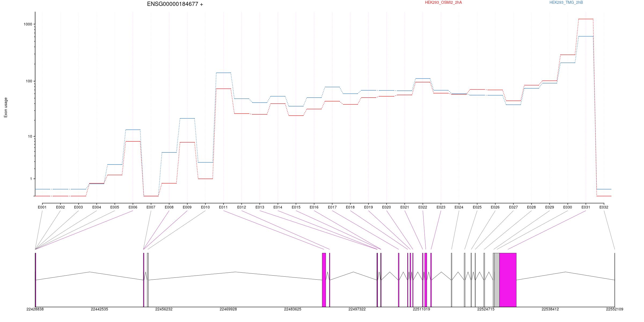Click the red E031 usage peak segment
Image resolution: width=644 pixels, height=322 pixels.
point(586,19)
